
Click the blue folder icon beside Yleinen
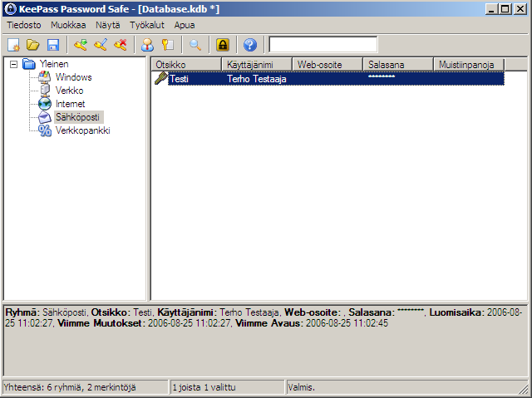tap(29, 64)
